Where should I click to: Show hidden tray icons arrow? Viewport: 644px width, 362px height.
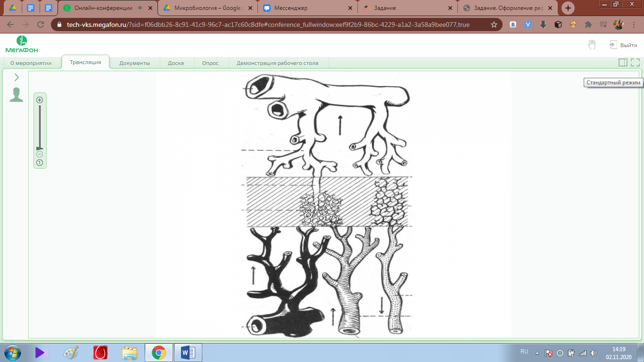(x=537, y=353)
